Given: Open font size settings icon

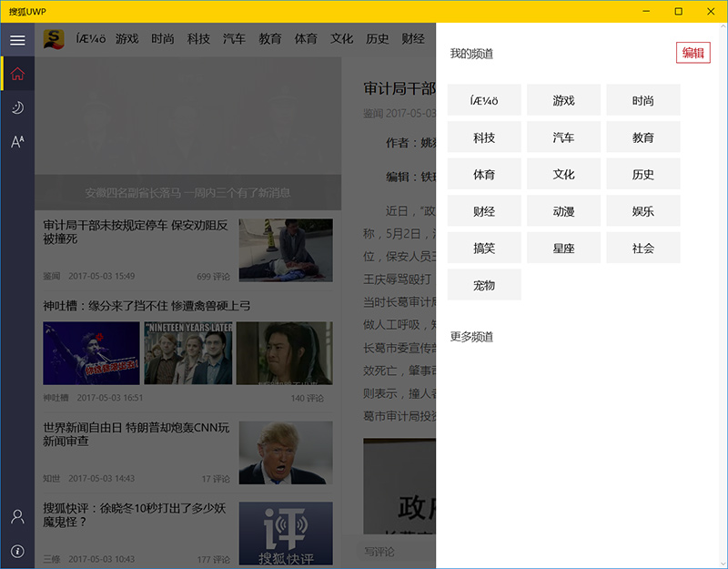Looking at the screenshot, I should 17,141.
